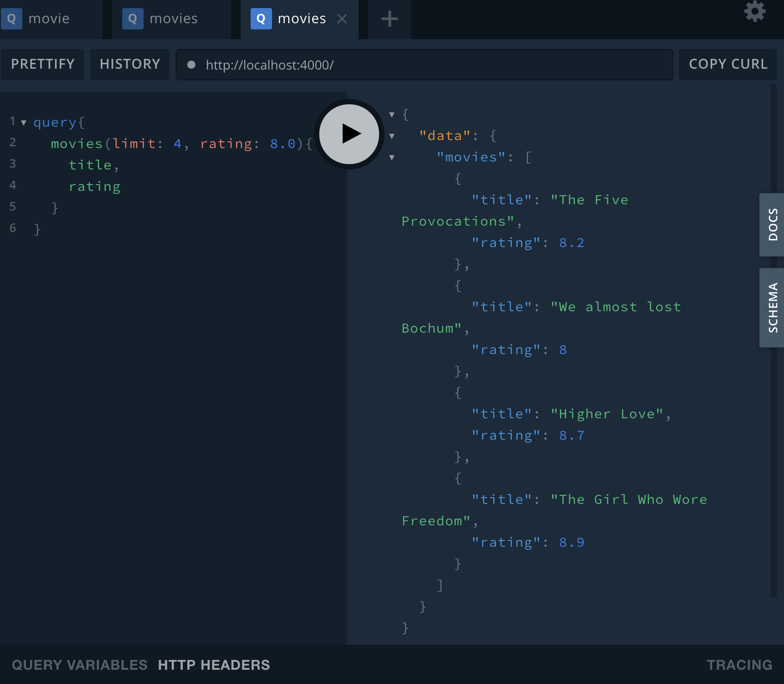
Task: Open the settings gear icon
Action: point(755,12)
